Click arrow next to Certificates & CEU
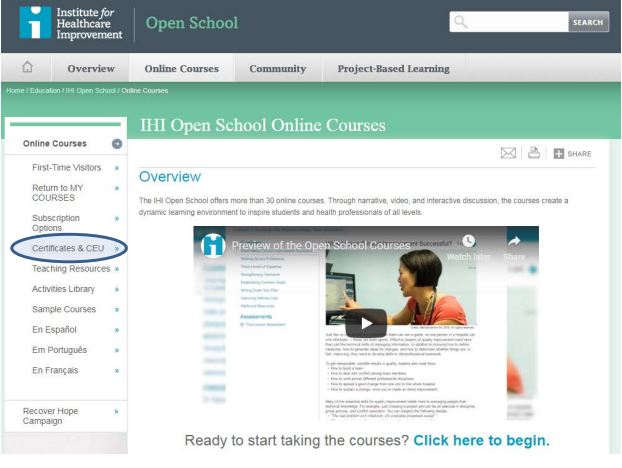 pos(117,249)
